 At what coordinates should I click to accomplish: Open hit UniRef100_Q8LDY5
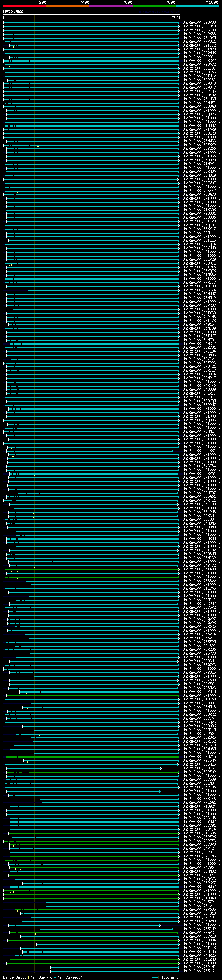(199, 38)
